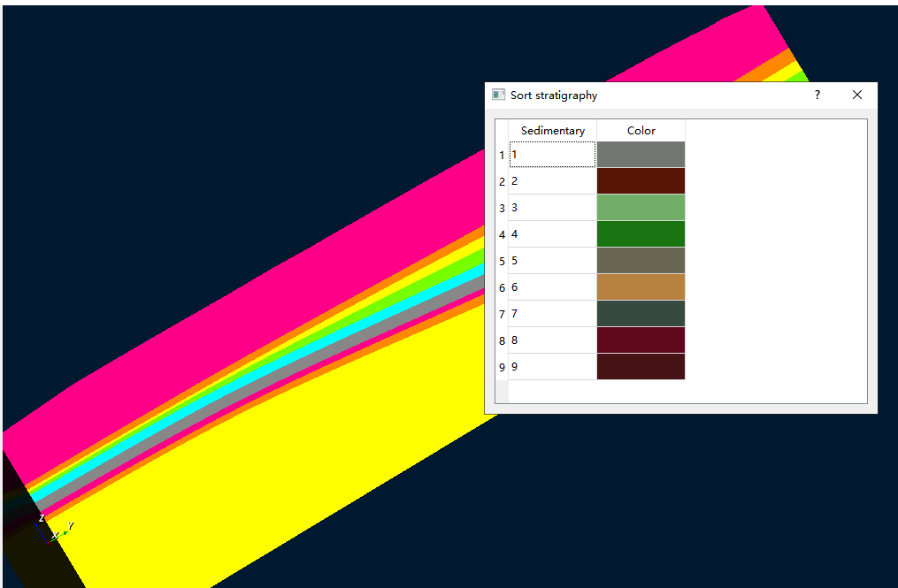898x588 pixels.
Task: Click the table corner select-all cell
Action: coord(502,130)
